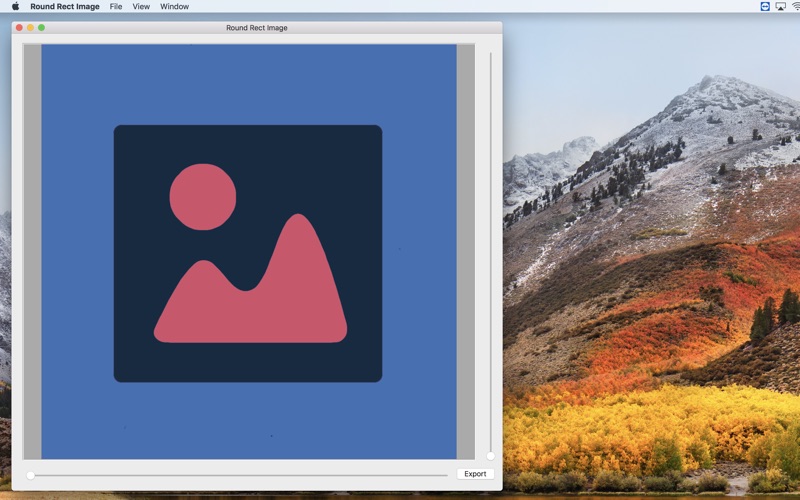Click the Round Rect Image window title
Screen dimensions: 800x500
[257, 28]
